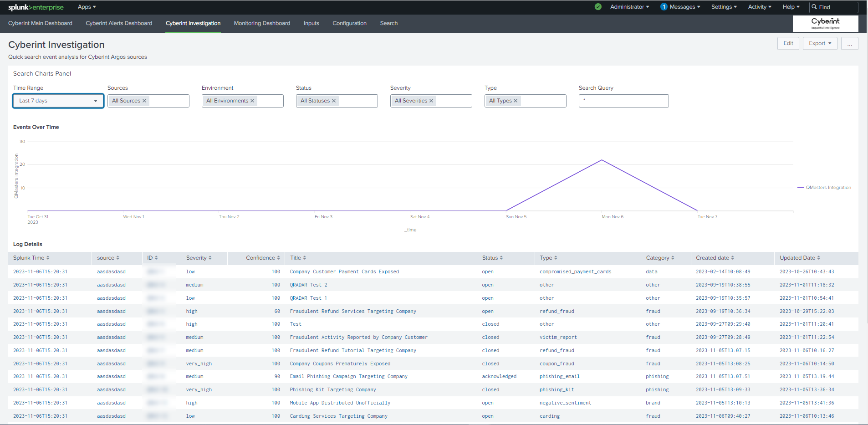Screen dimensions: 868x425
Task: Click the QRADAR Test 1 title
Action: 308,298
